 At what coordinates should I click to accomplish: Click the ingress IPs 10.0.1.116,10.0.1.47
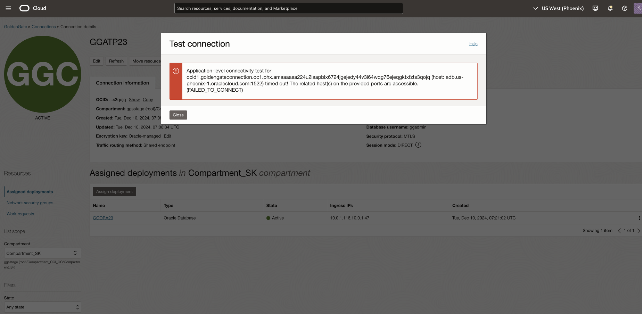(349, 218)
